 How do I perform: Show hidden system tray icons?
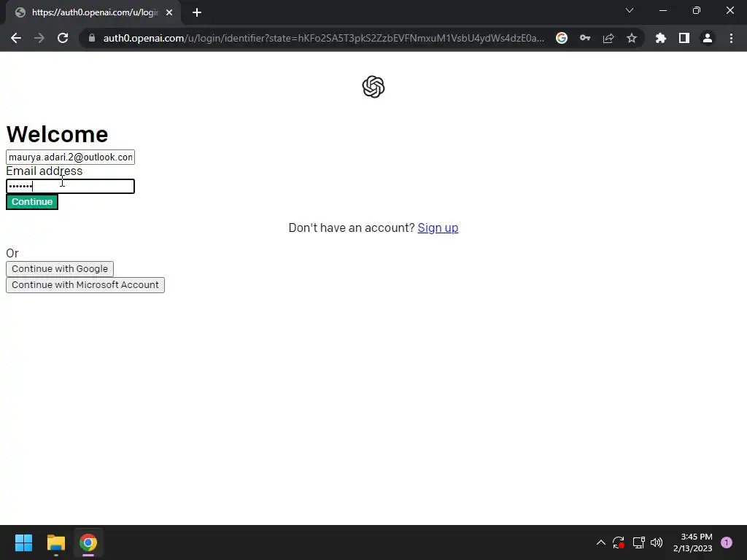tap(601, 542)
